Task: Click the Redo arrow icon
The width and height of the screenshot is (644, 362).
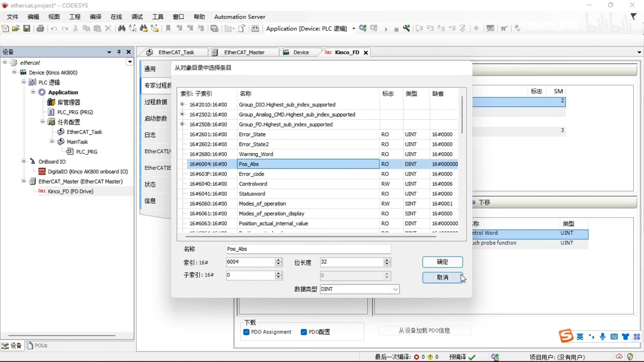Action: (x=65, y=28)
